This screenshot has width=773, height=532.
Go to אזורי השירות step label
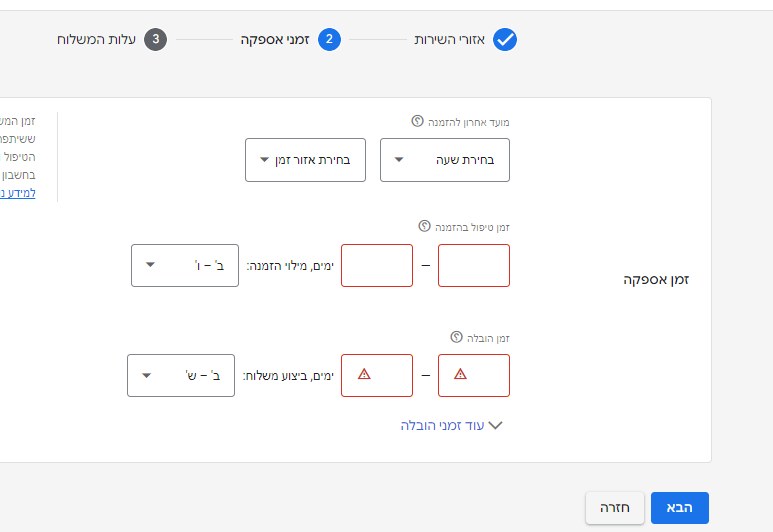(450, 39)
